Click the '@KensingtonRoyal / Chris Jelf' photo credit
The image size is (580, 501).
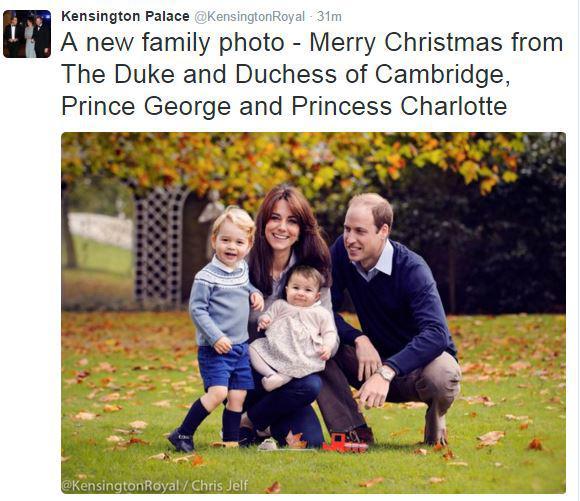point(155,485)
